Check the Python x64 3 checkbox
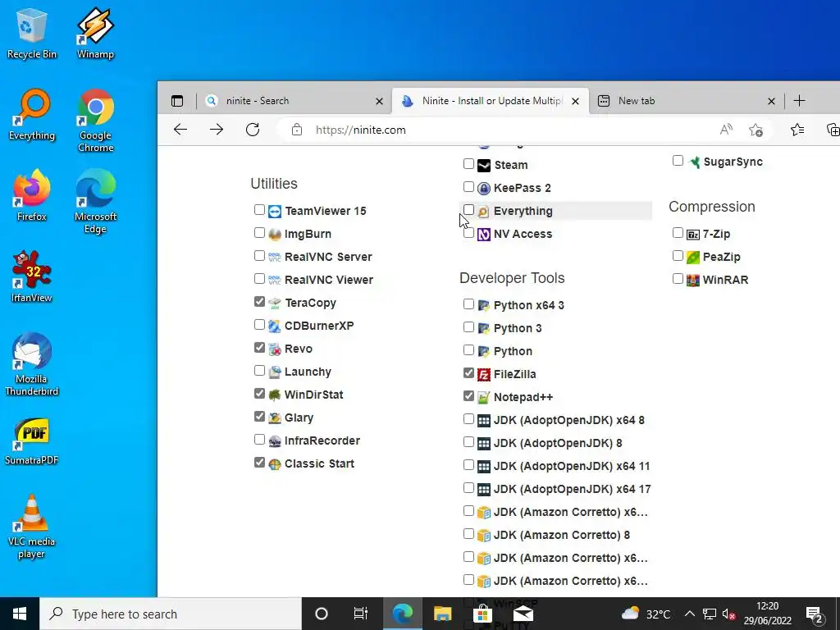840x630 pixels. pyautogui.click(x=468, y=304)
